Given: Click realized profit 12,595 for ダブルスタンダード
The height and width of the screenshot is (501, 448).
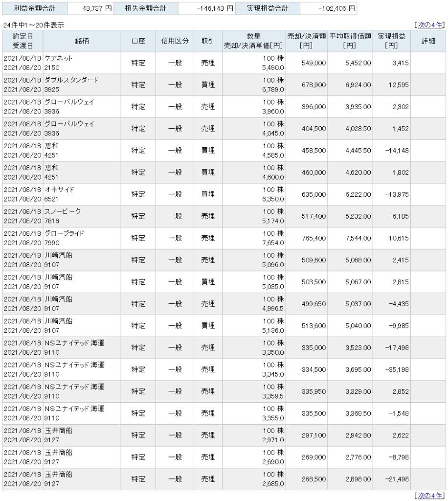Looking at the screenshot, I should tap(399, 85).
